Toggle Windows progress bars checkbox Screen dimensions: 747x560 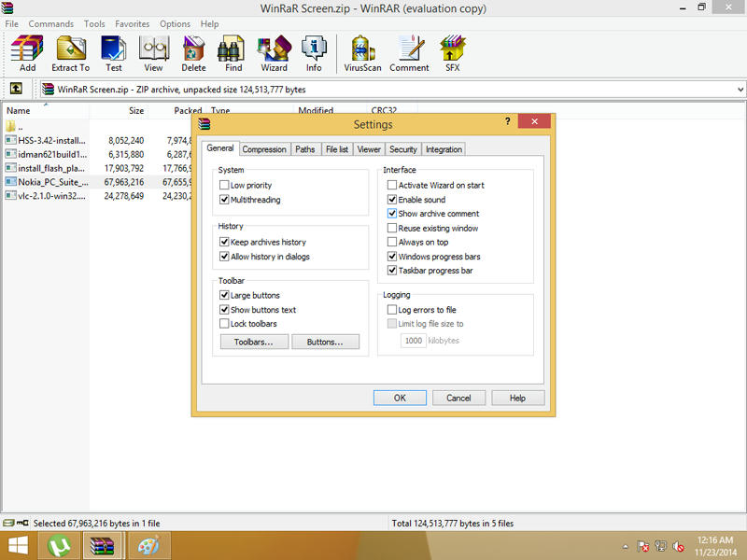pos(392,256)
